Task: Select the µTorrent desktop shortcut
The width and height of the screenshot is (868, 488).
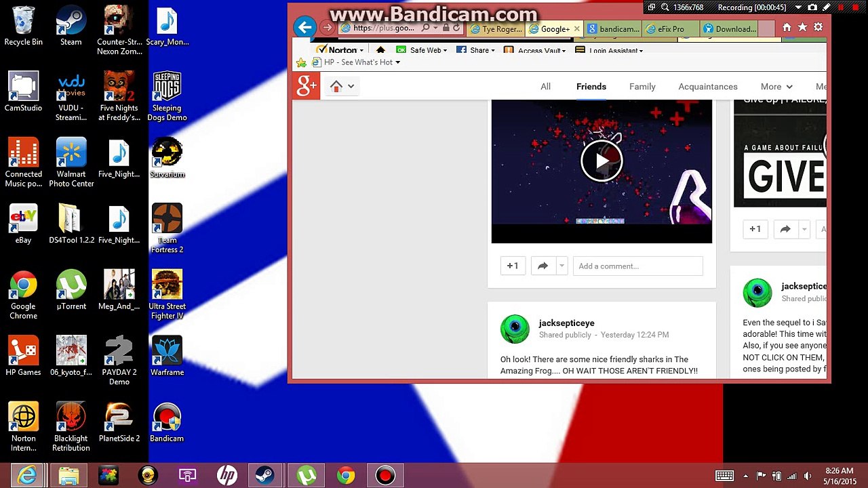Action: point(71,291)
